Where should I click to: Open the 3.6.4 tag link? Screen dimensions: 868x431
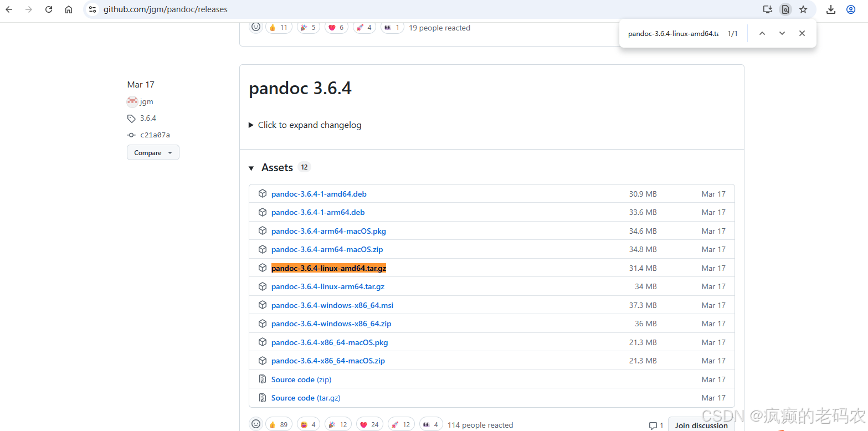click(x=148, y=118)
